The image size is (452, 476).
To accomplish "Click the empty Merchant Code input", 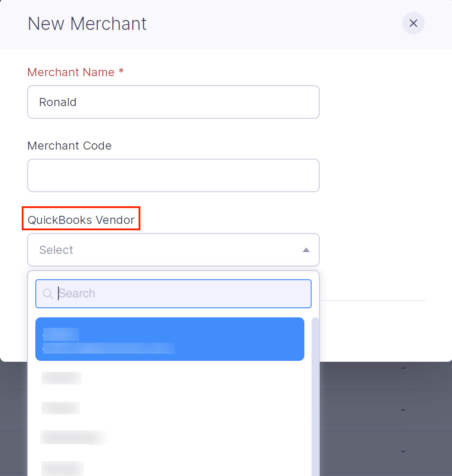I will (173, 175).
